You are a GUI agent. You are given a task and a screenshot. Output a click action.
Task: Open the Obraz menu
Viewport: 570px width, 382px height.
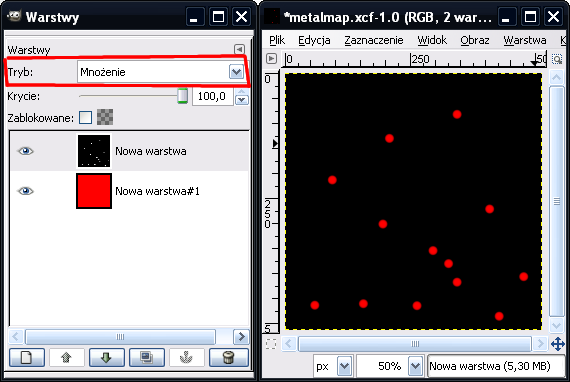tap(475, 40)
